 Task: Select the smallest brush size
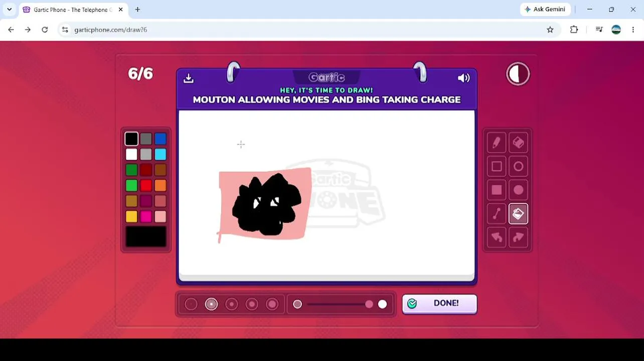[x=191, y=304]
